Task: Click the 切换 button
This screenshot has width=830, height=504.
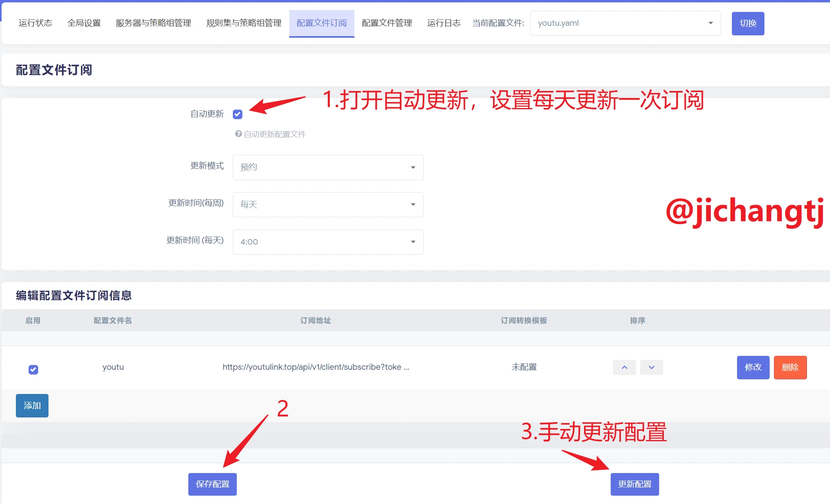Action: click(748, 23)
